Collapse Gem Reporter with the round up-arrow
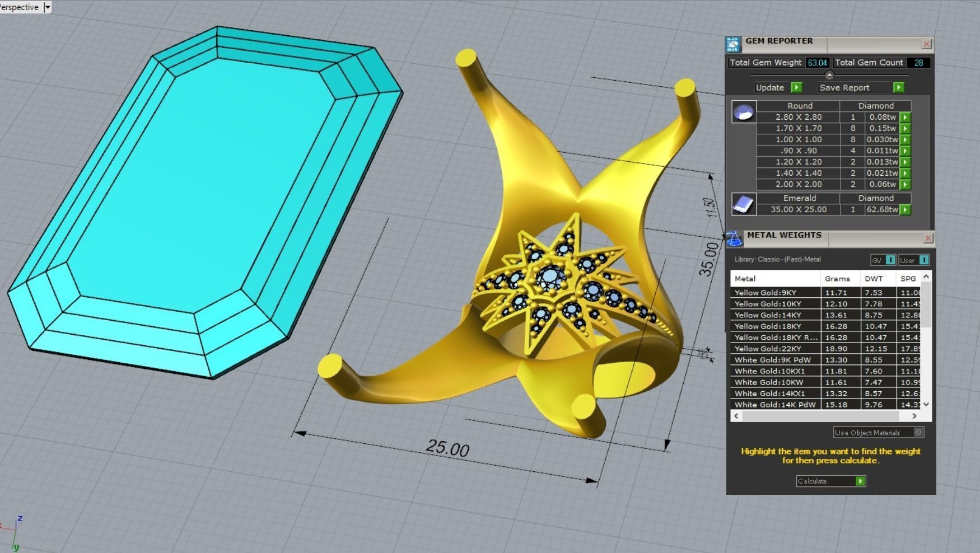The height and width of the screenshot is (553, 980). tap(829, 76)
